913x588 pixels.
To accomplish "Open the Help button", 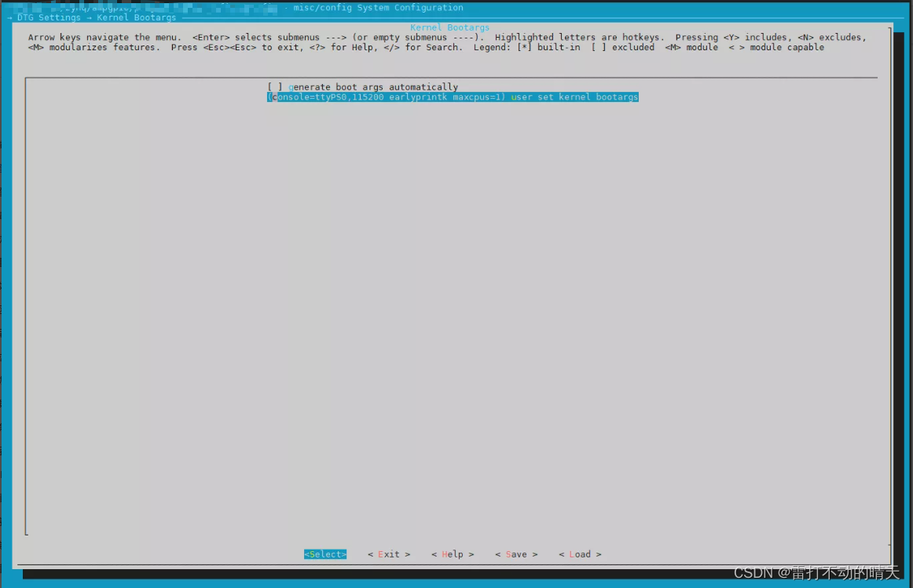I will tap(453, 554).
